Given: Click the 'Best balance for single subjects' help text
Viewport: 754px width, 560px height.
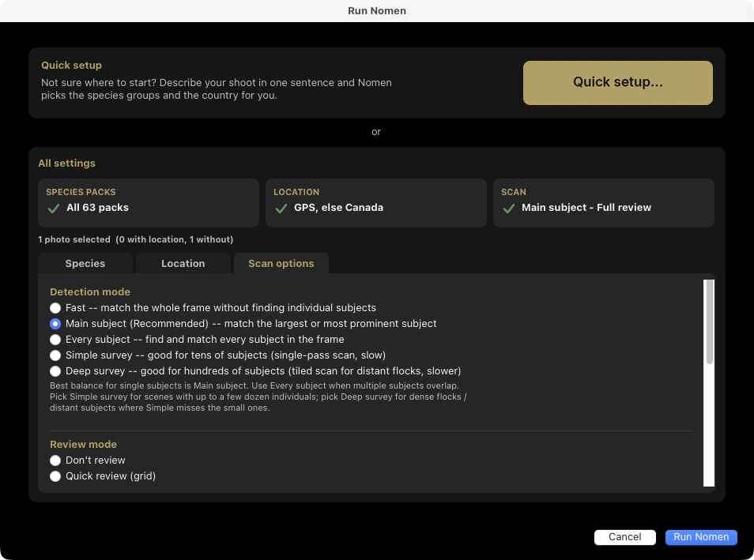Looking at the screenshot, I should click(258, 397).
